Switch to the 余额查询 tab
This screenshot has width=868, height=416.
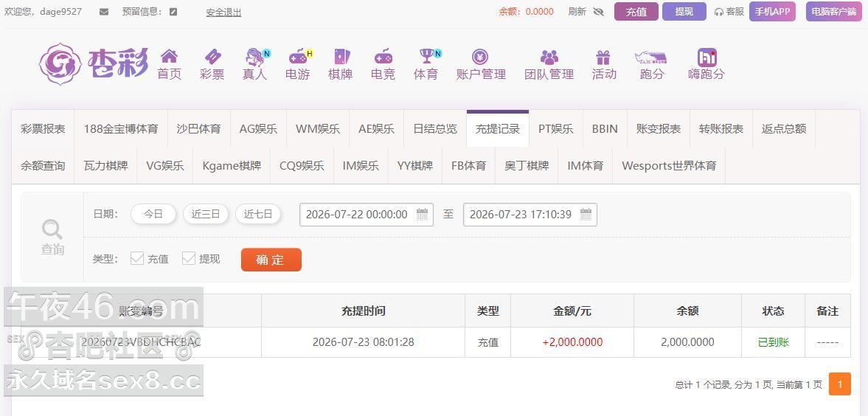pyautogui.click(x=43, y=165)
